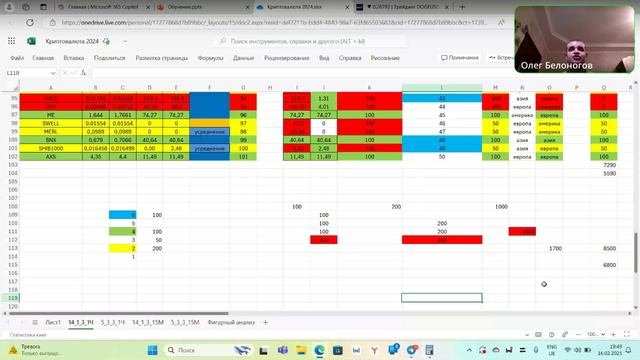Click the Поделиться menu button
Screen dimensions: 640x360
click(109, 58)
